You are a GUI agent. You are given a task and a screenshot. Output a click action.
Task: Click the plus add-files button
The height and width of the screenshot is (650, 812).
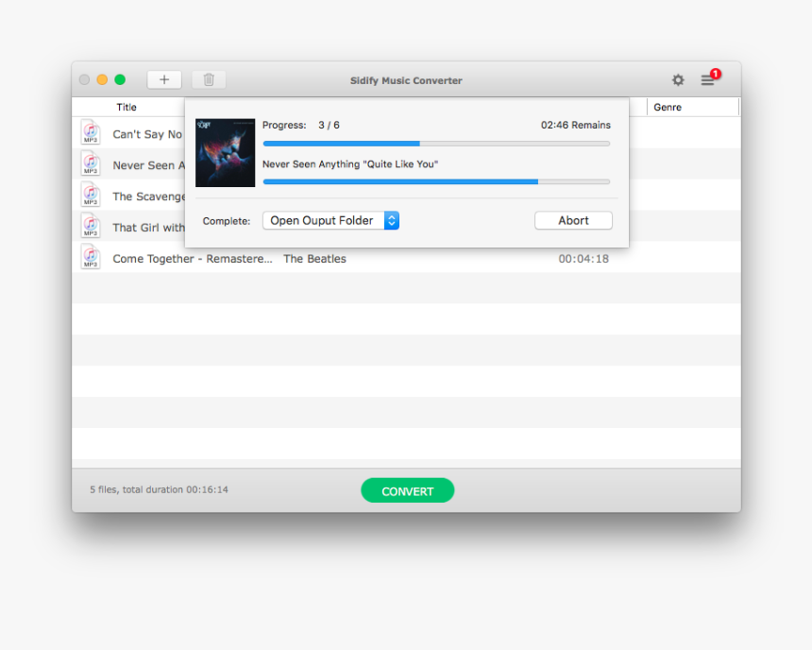(x=164, y=79)
